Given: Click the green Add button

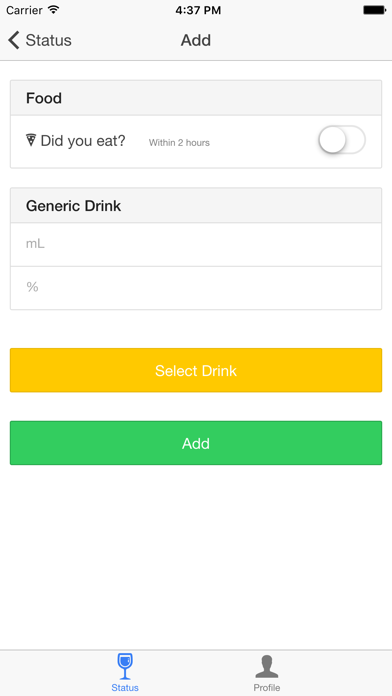Looking at the screenshot, I should tap(196, 443).
